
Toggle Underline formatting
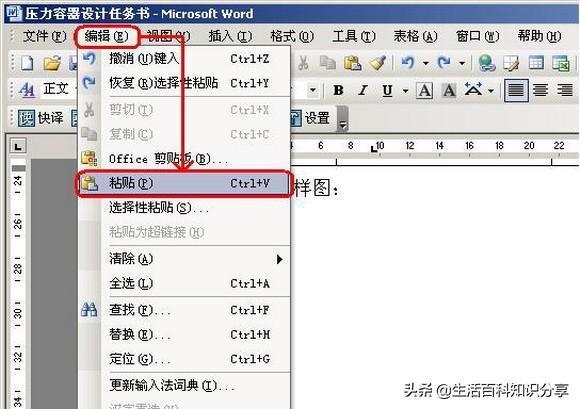tap(387, 90)
